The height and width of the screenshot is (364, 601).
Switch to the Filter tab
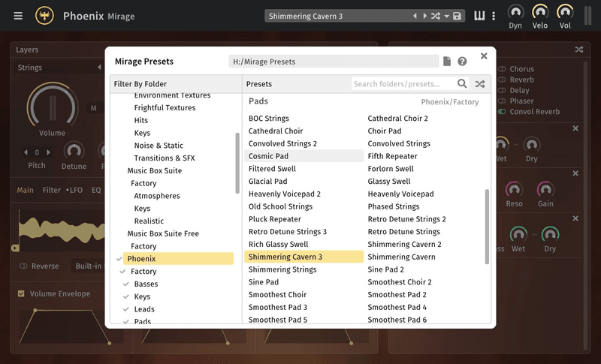point(51,190)
